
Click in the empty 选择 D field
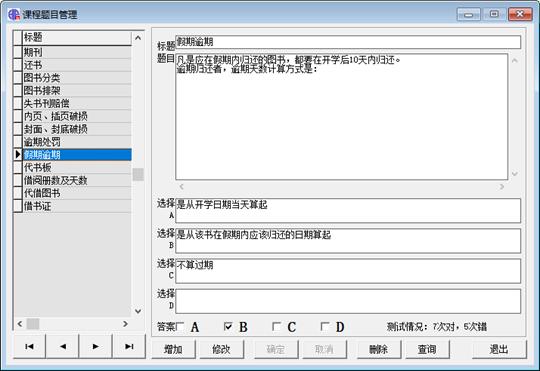pyautogui.click(x=348, y=301)
